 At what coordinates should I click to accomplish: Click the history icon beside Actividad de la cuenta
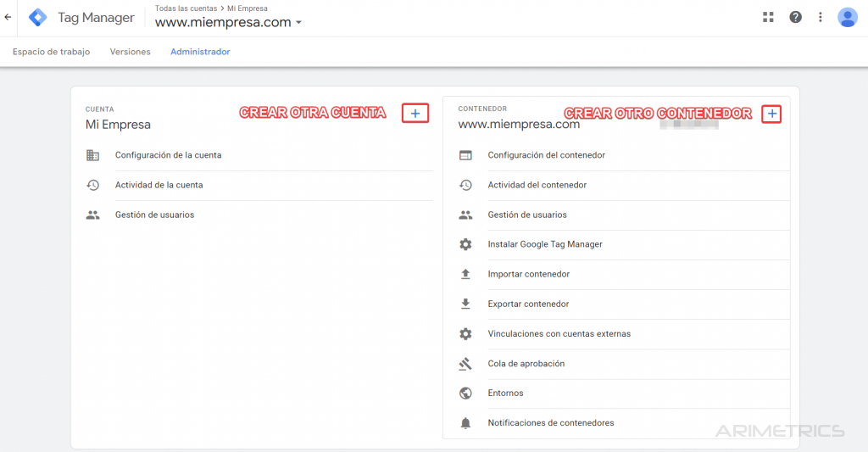coord(93,185)
